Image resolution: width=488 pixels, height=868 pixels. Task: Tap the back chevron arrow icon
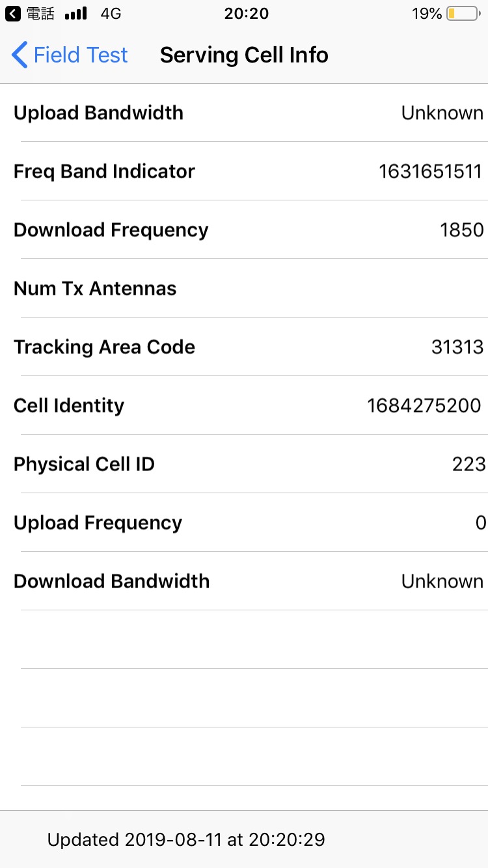pyautogui.click(x=20, y=55)
